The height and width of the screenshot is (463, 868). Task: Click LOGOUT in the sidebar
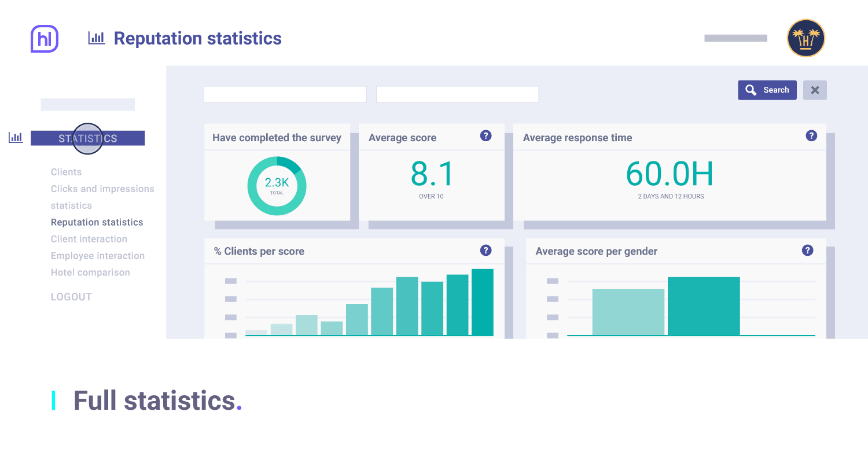[71, 297]
